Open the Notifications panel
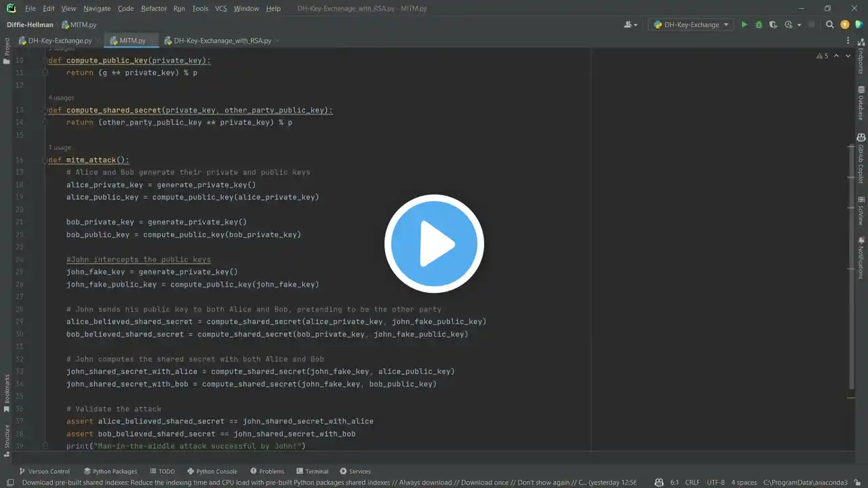868x488 pixels. [x=861, y=257]
